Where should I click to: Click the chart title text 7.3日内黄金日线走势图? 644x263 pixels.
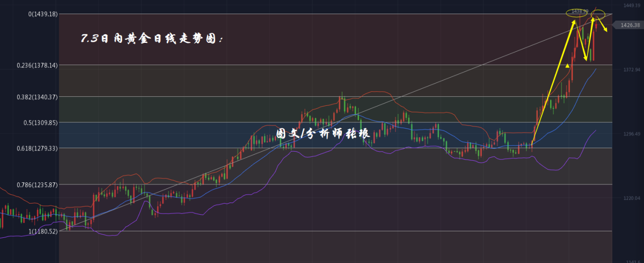(x=152, y=39)
